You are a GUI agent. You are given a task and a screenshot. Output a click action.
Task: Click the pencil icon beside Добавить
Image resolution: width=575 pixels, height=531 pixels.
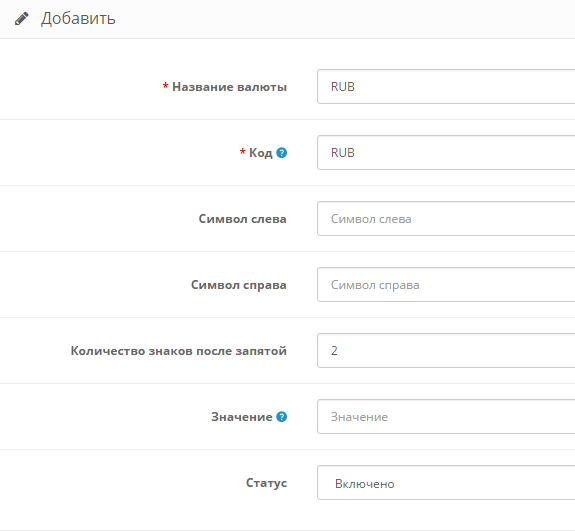click(x=22, y=18)
